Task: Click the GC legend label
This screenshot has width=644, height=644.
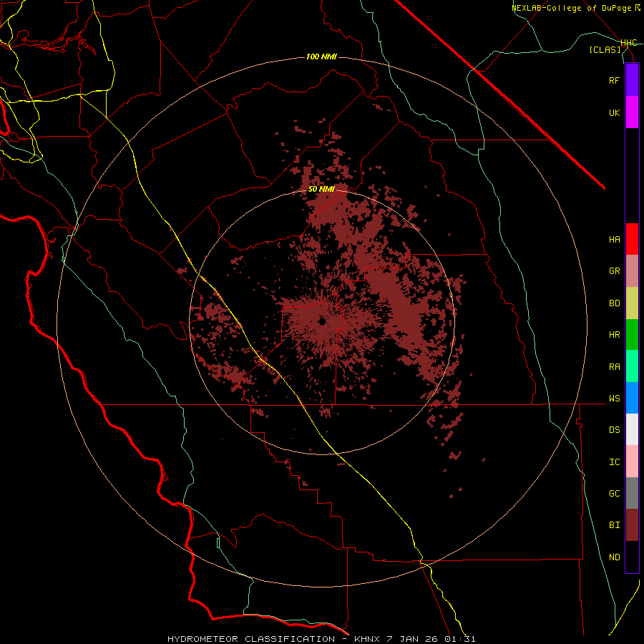Action: (614, 494)
